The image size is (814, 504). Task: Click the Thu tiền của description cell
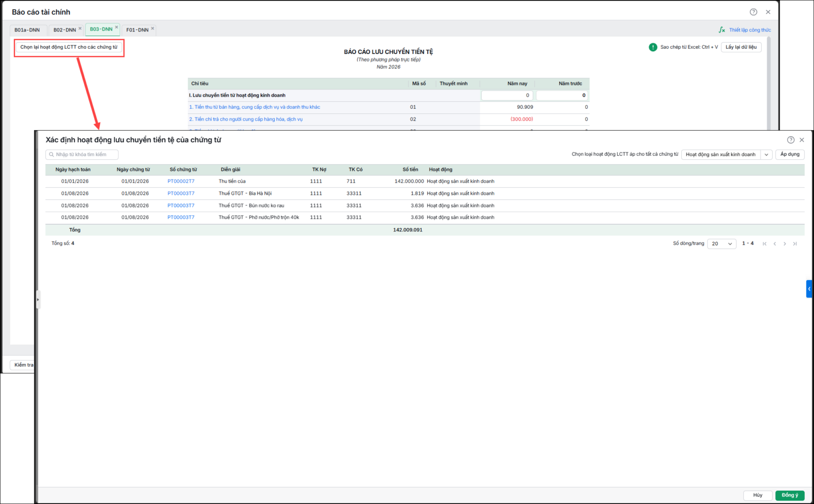click(232, 182)
